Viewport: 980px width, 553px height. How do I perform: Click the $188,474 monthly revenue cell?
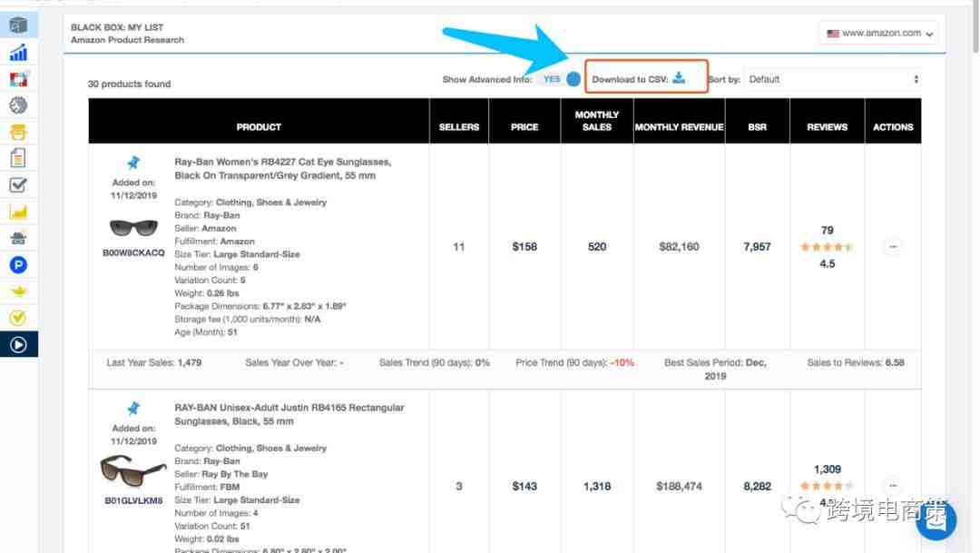[680, 486]
